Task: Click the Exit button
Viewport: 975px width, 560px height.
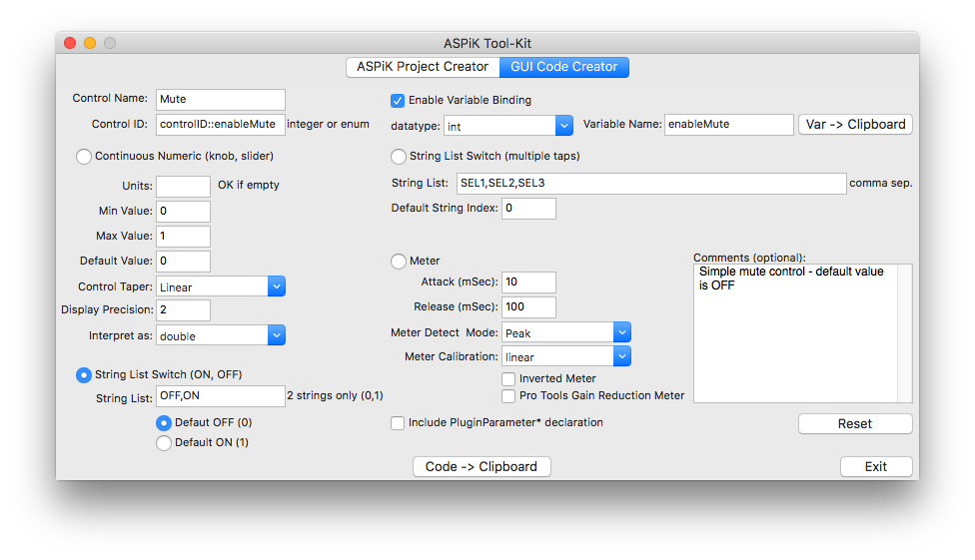Action: point(876,467)
